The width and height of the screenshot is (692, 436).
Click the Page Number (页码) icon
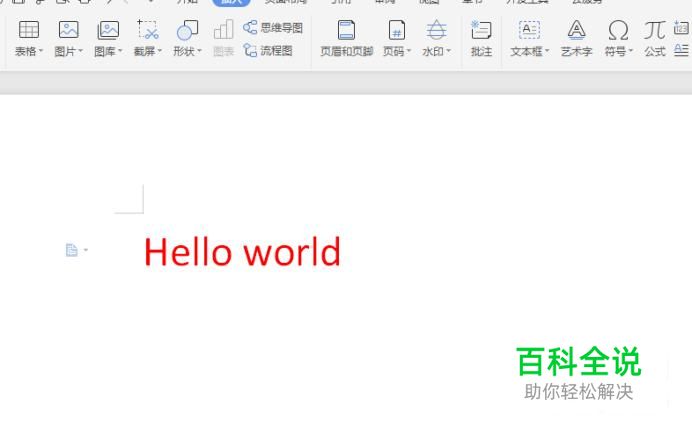click(397, 30)
